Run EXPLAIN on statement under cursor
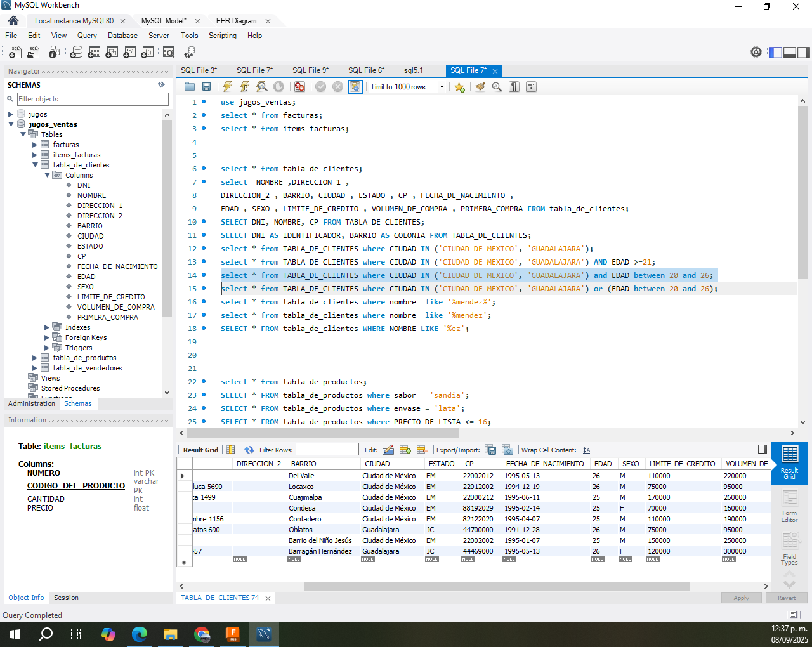This screenshot has height=647, width=812. (x=262, y=87)
